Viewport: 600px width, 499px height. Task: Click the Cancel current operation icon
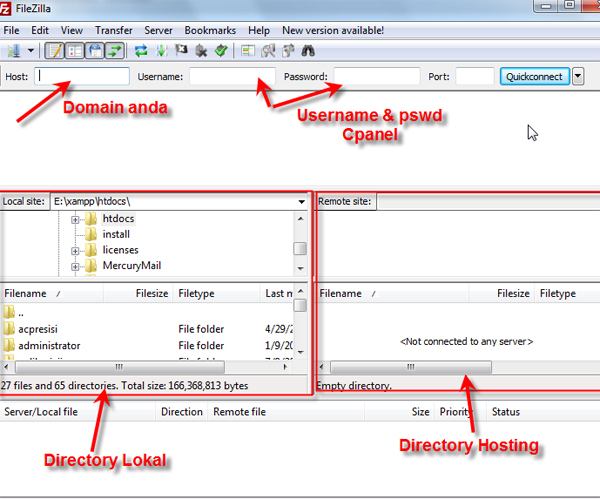[181, 50]
